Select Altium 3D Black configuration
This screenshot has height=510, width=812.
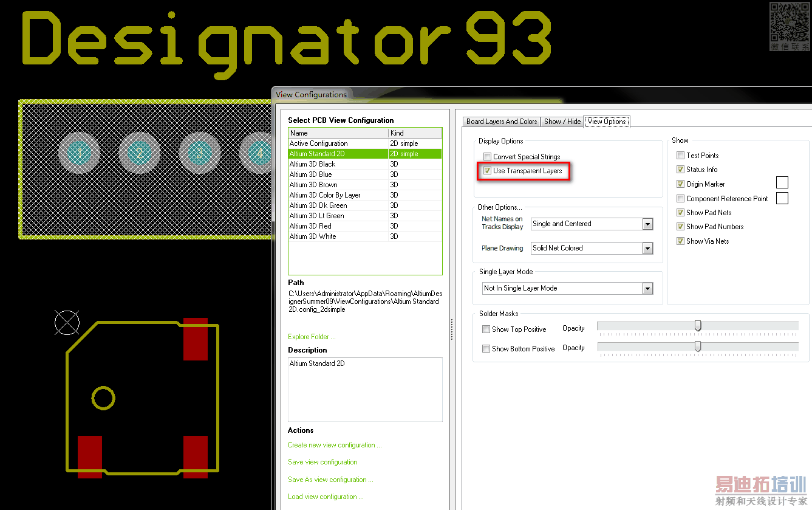pyautogui.click(x=365, y=164)
